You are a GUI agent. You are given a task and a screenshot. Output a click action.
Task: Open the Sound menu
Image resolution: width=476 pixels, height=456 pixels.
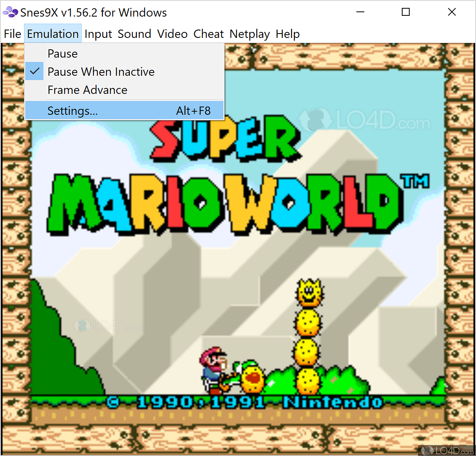(x=134, y=34)
